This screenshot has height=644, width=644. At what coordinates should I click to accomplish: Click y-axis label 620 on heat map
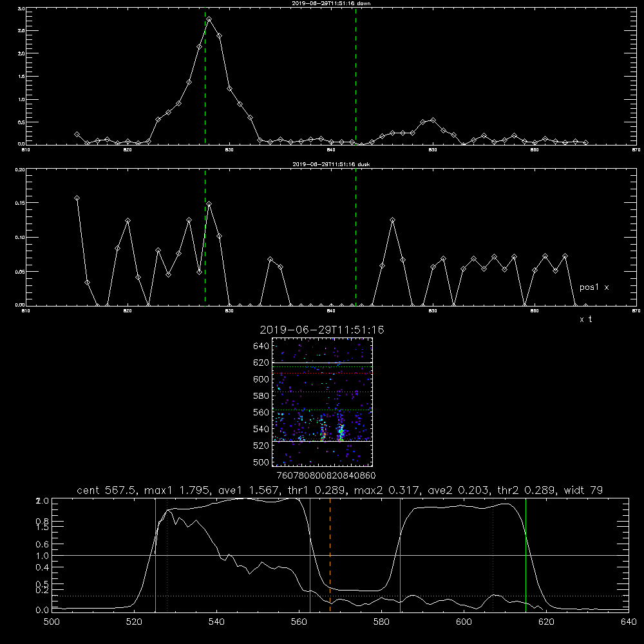click(261, 363)
